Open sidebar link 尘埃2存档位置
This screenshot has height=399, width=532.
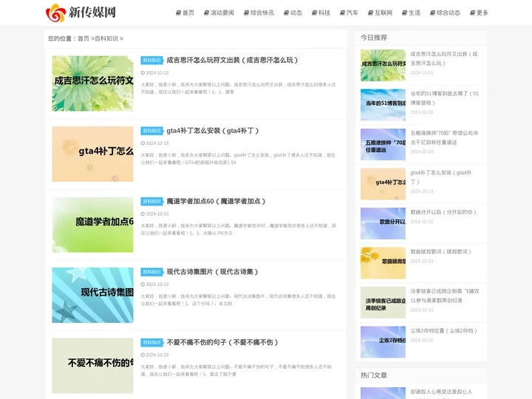[x=444, y=330]
